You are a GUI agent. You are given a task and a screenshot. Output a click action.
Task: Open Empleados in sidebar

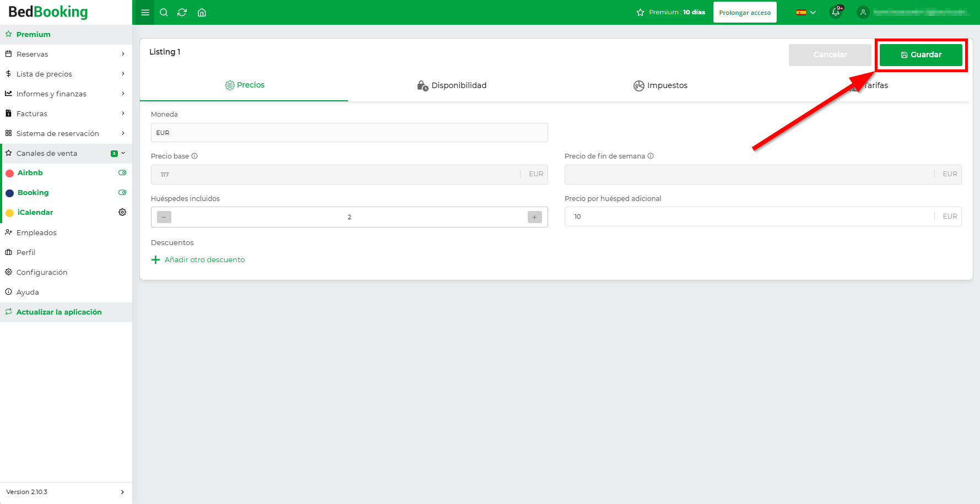click(66, 232)
